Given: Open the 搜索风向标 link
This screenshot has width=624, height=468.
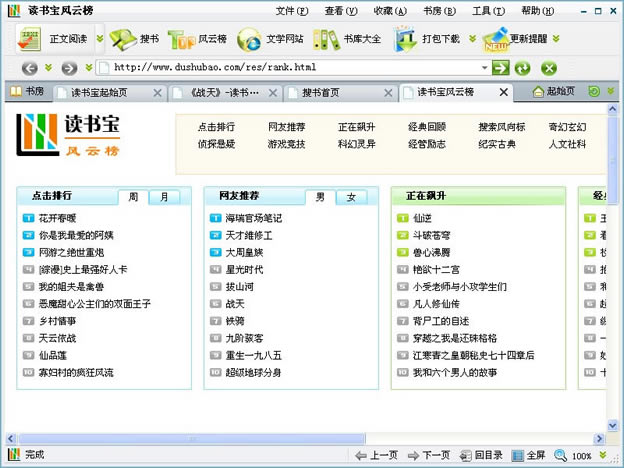Looking at the screenshot, I should [502, 127].
